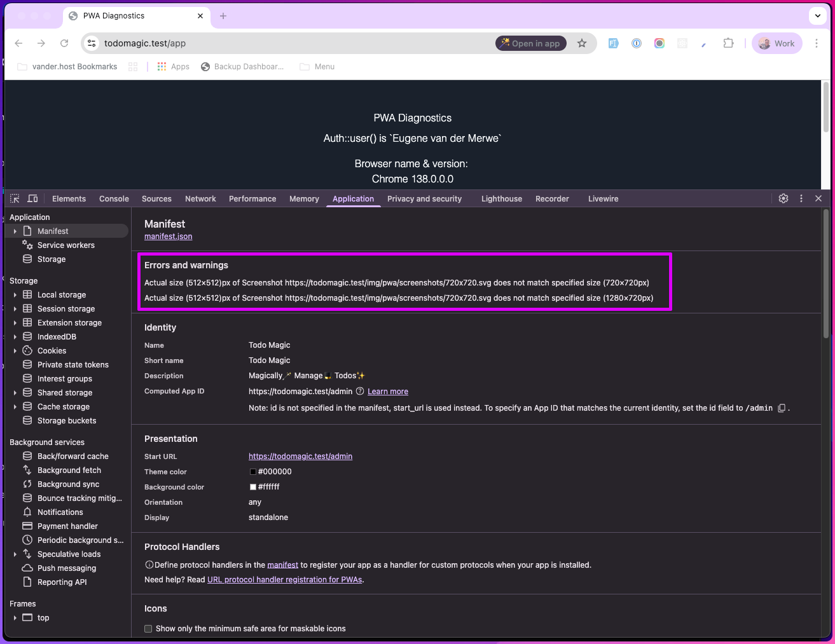Select Payment handler in the sidebar
Image resolution: width=835 pixels, height=644 pixels.
click(x=67, y=526)
